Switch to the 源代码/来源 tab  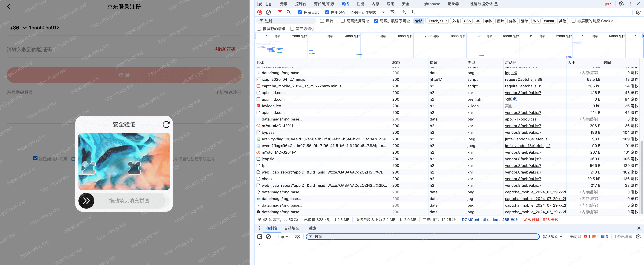click(x=324, y=4)
